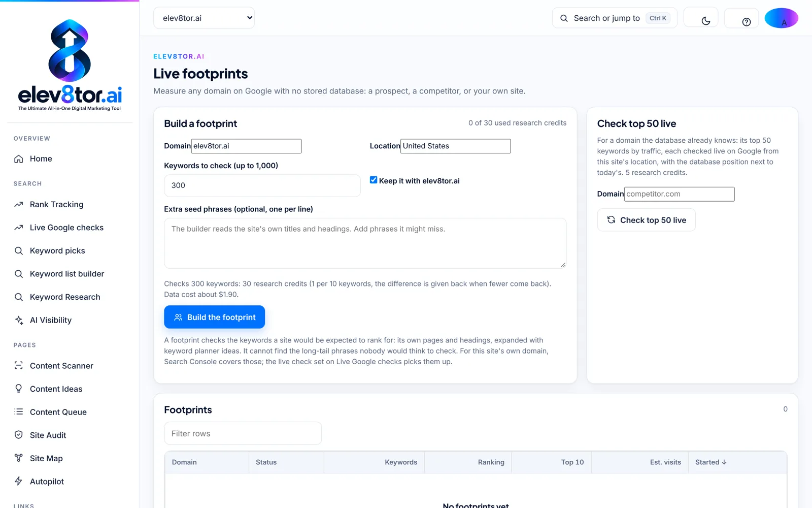Click the Top 10 column header
Image resolution: width=812 pixels, height=508 pixels.
point(552,462)
